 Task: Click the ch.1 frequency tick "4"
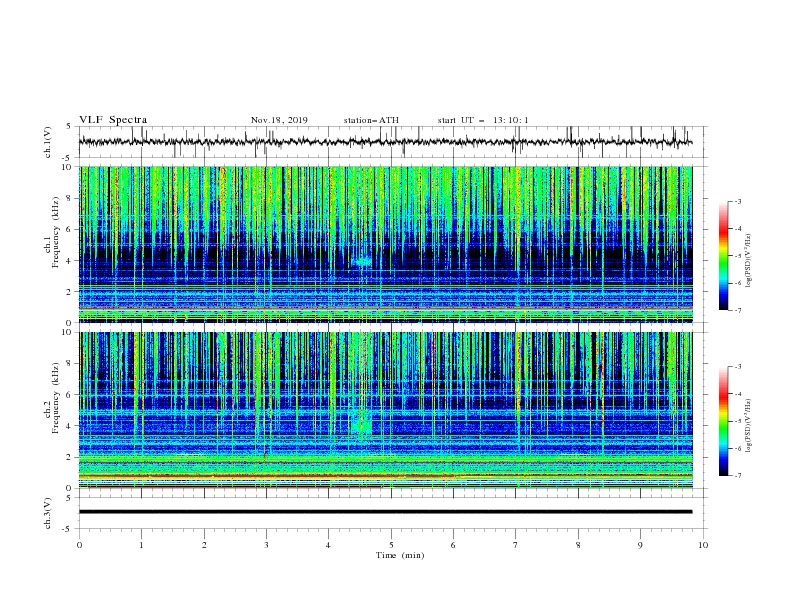tap(69, 261)
